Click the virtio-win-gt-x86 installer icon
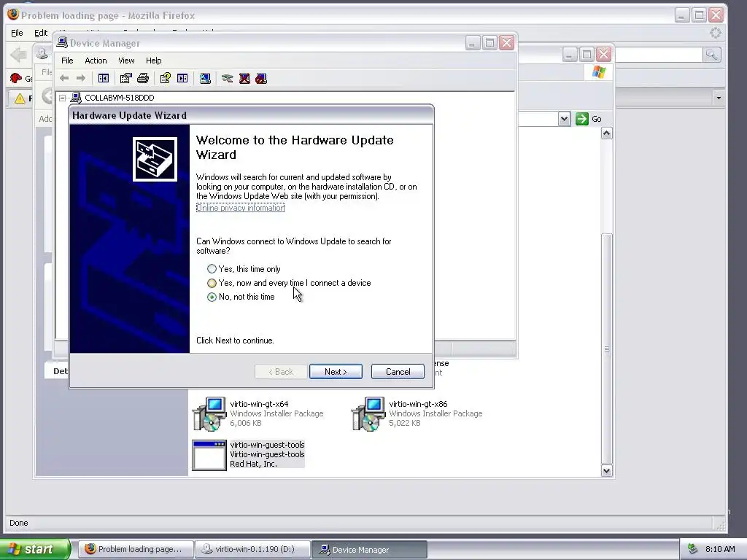 [368, 414]
